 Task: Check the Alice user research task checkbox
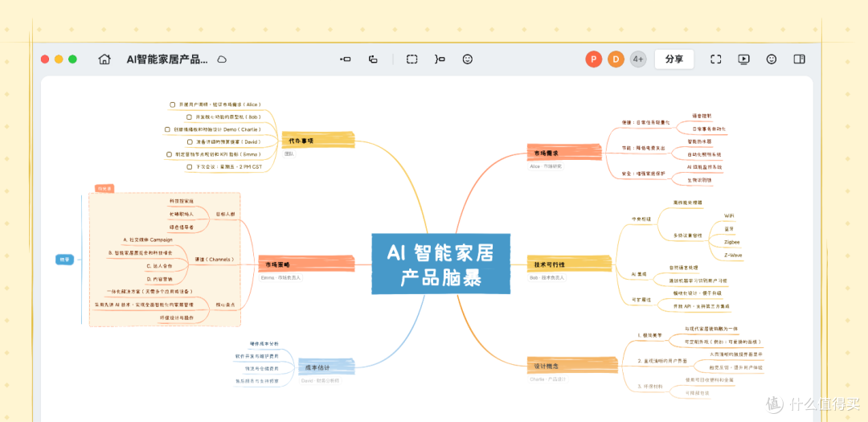click(172, 104)
